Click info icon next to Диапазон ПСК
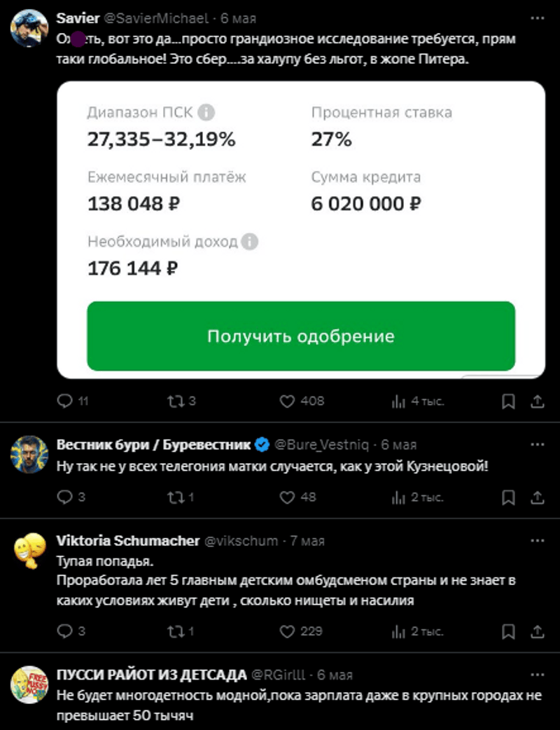Screen dimensions: 560x730 (x=206, y=113)
